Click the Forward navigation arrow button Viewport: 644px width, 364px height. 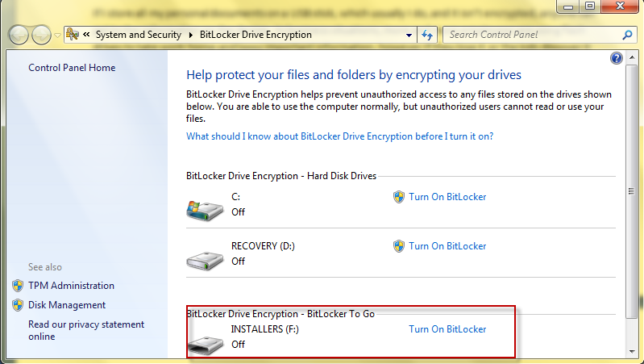click(41, 35)
